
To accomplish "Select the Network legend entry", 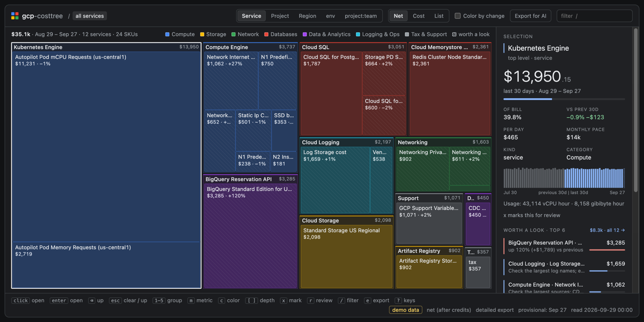I will (245, 34).
